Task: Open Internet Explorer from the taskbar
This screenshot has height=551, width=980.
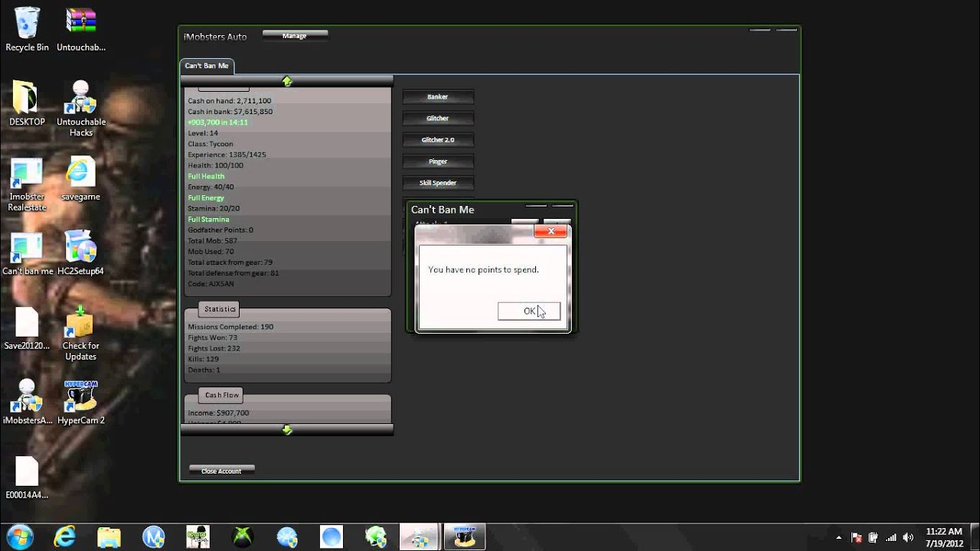Action: [x=65, y=536]
